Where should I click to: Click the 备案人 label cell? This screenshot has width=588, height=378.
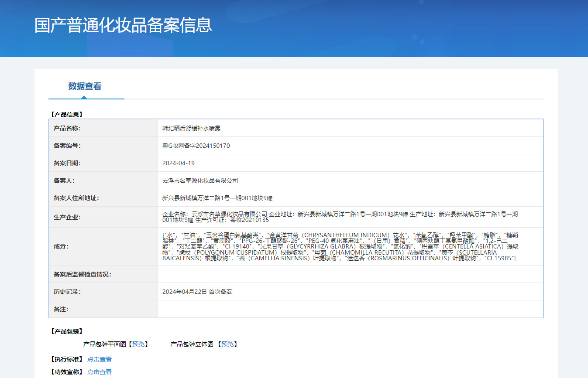point(103,180)
